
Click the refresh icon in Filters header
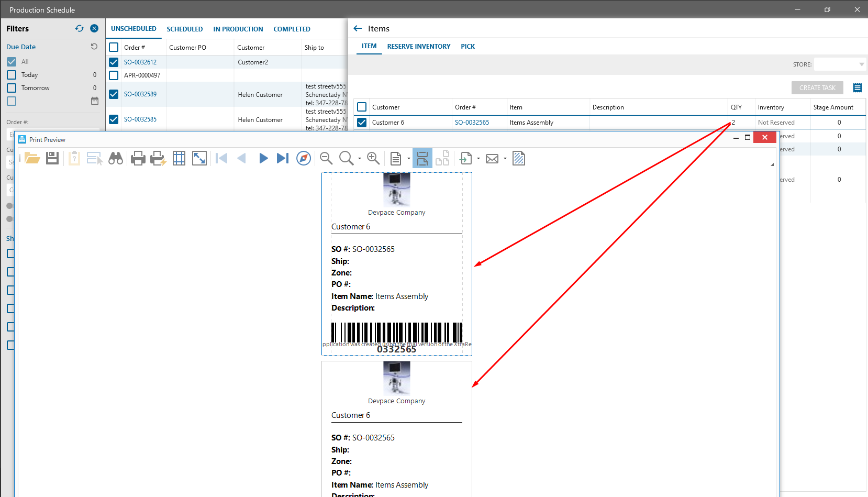pos(80,28)
